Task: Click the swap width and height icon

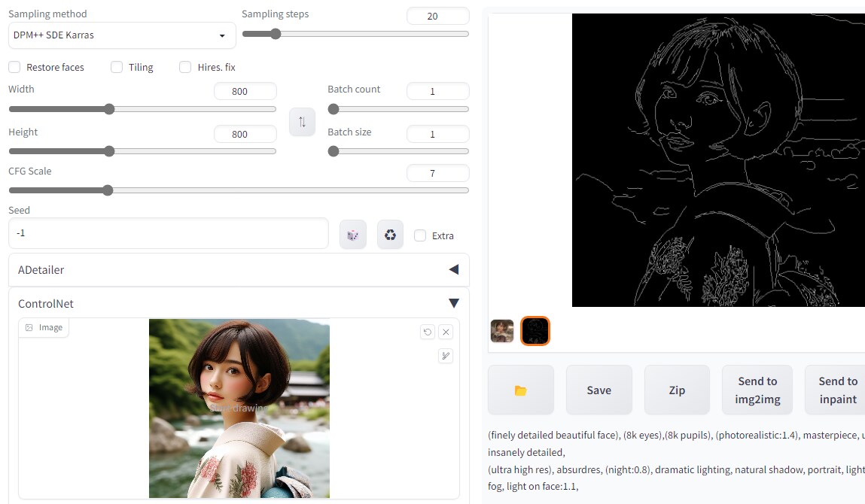Action: coord(302,122)
